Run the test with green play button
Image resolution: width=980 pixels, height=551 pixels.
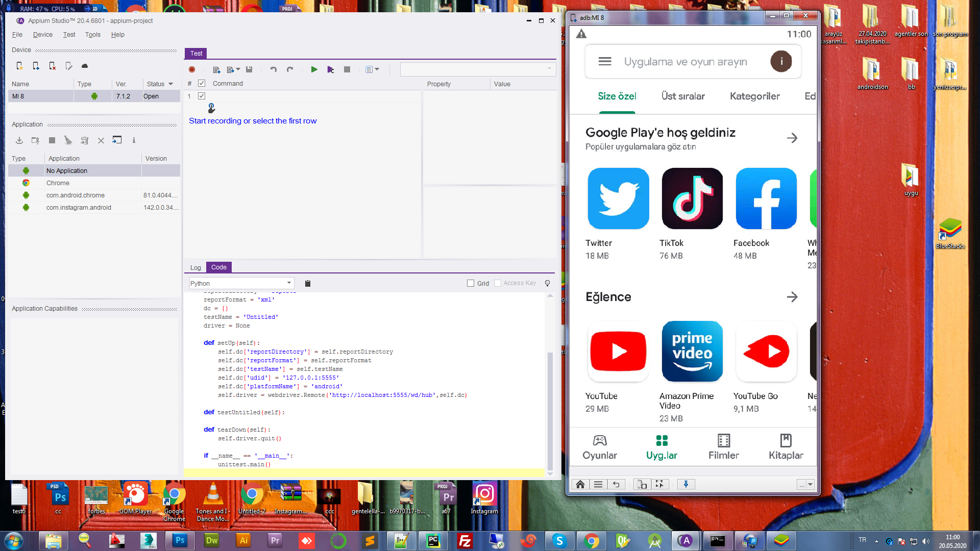tap(314, 69)
